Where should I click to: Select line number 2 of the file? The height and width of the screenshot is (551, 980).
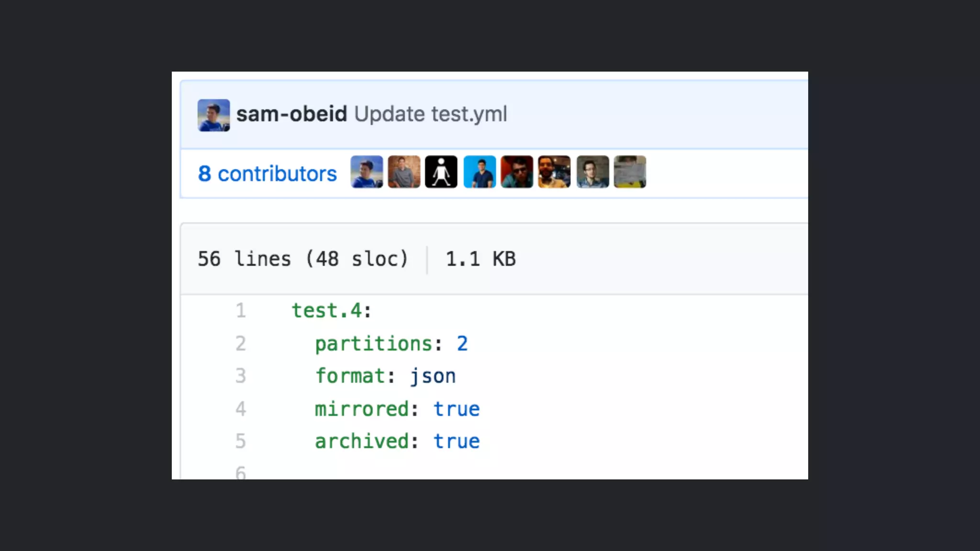tap(241, 344)
